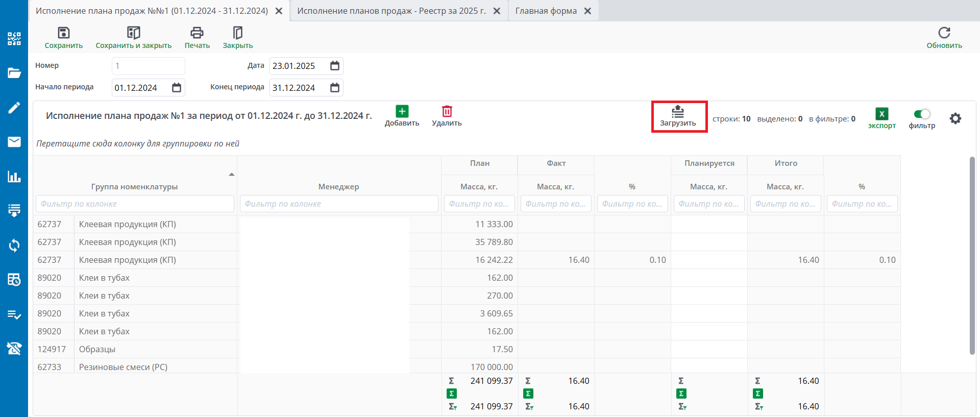Viewport: 980px width, 417px height.
Task: Toggle the green sigma under Факт total
Action: pos(528,394)
